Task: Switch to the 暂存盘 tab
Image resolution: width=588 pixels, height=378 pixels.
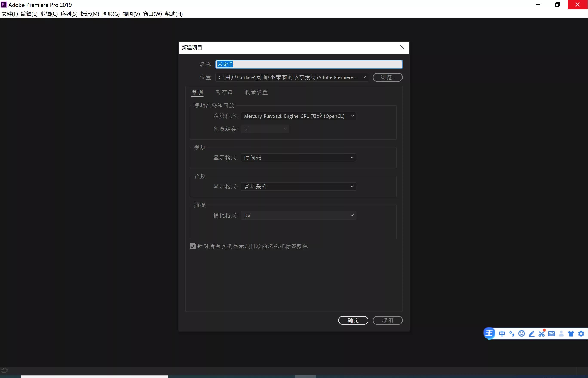Action: [224, 92]
